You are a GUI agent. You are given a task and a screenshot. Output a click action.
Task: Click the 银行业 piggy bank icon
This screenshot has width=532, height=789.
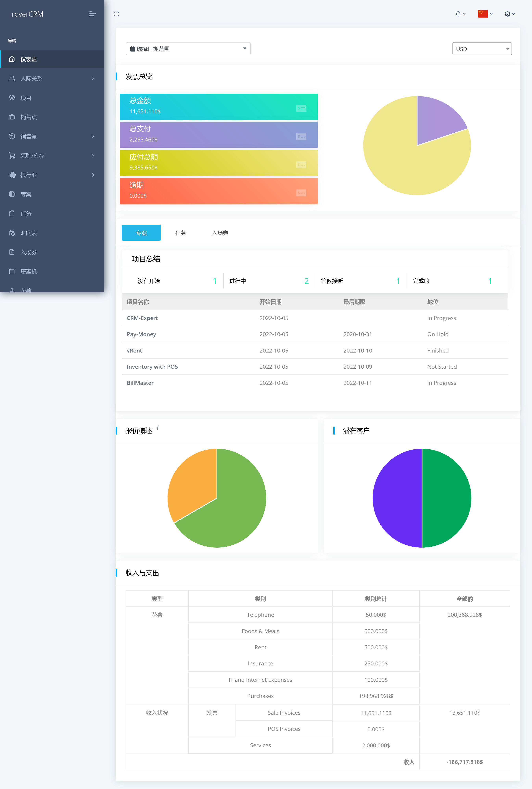12,175
